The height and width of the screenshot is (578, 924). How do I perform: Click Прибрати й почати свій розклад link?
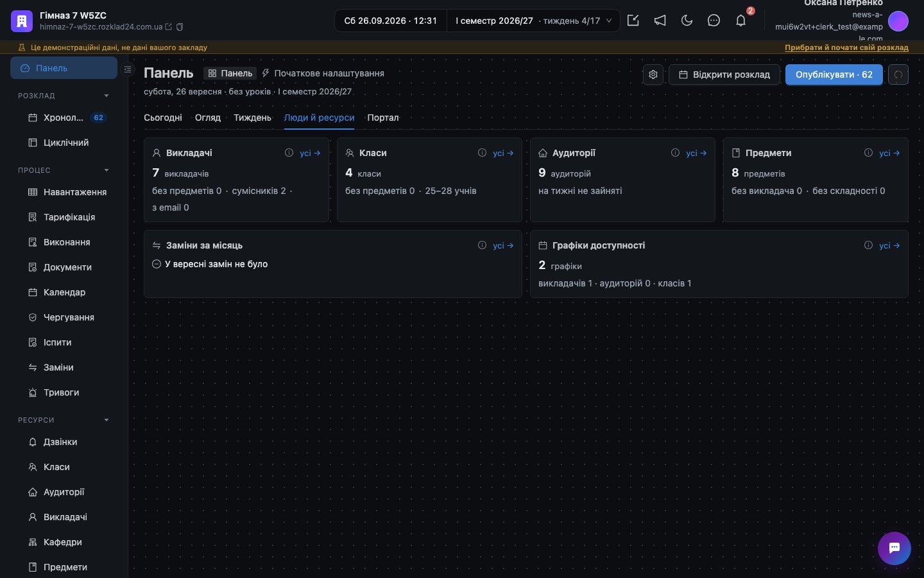pos(846,48)
